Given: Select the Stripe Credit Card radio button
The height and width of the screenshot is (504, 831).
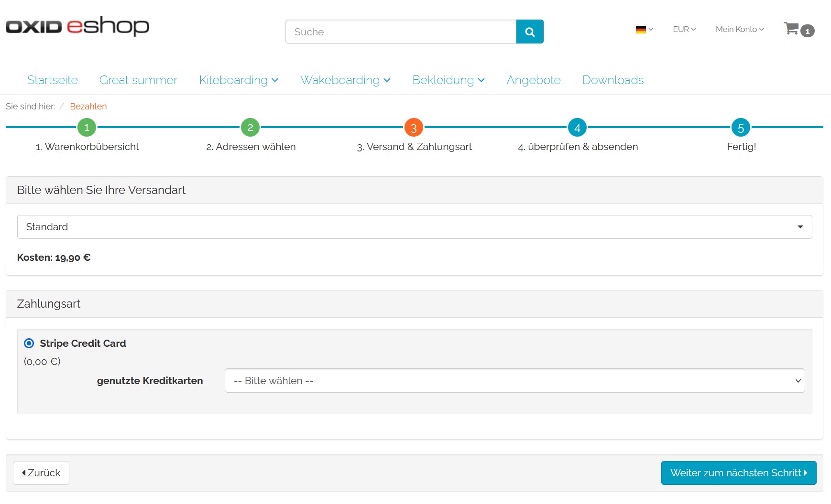Looking at the screenshot, I should (x=29, y=343).
